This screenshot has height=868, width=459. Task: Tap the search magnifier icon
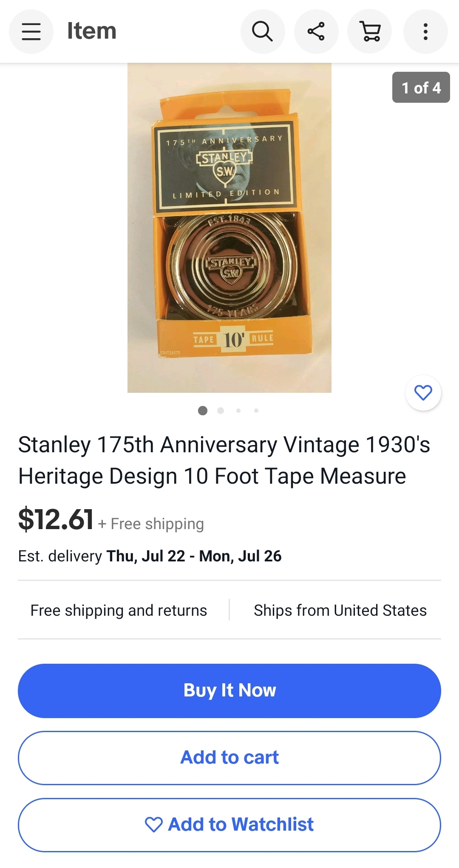click(x=263, y=31)
